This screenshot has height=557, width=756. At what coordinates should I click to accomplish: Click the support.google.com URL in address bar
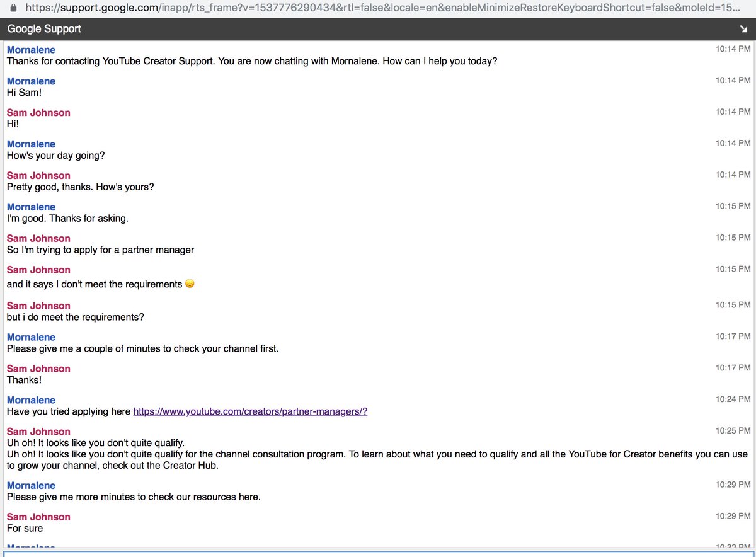[382, 8]
